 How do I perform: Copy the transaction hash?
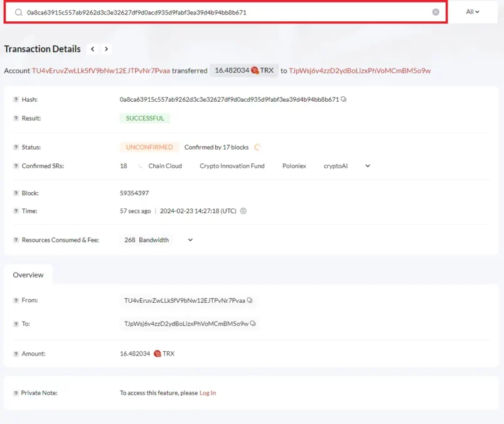[344, 99]
